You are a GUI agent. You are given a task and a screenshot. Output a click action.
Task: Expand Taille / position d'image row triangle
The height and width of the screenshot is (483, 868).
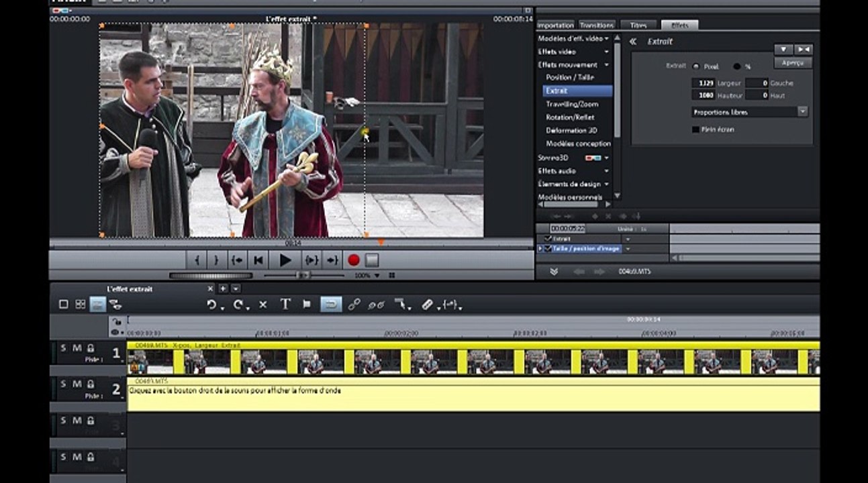coord(540,248)
